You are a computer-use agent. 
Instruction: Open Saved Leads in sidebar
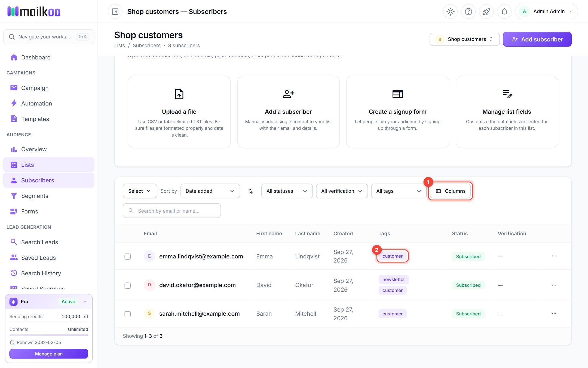tap(49, 258)
